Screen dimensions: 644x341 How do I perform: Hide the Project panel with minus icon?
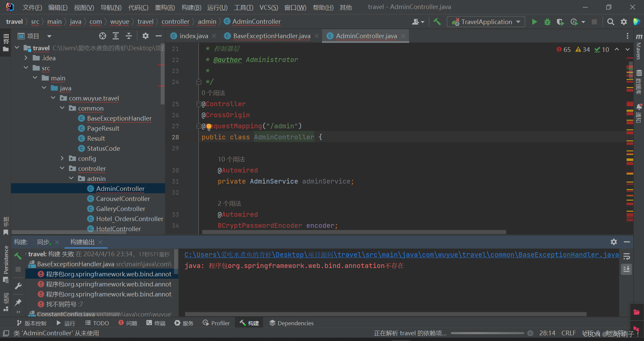[159, 36]
